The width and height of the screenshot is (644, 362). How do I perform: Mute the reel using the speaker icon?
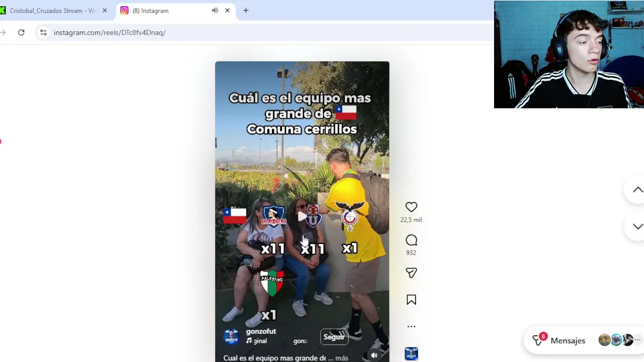(x=374, y=355)
